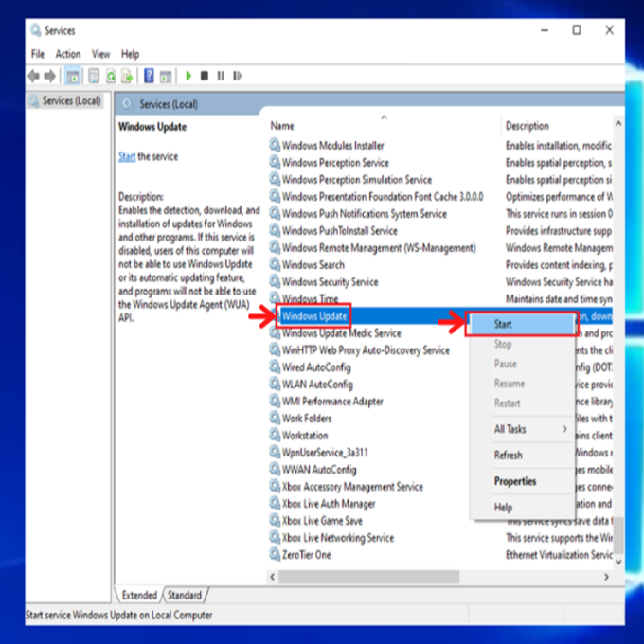644x644 pixels.
Task: Open the File menu
Action: 38,54
